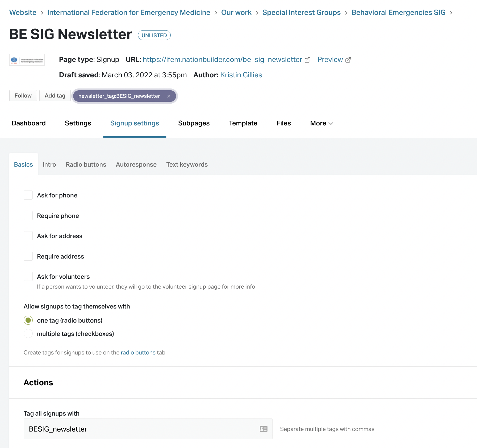Click the external link icon next to Preview
The height and width of the screenshot is (448, 477).
coord(348,60)
